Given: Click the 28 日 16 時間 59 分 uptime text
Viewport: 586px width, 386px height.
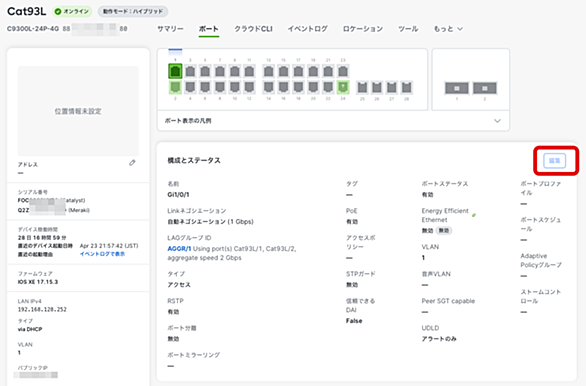Looking at the screenshot, I should (x=42, y=238).
